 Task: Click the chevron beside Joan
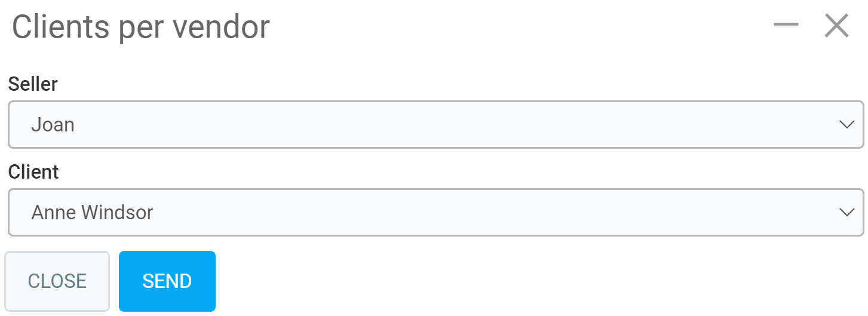pyautogui.click(x=846, y=124)
